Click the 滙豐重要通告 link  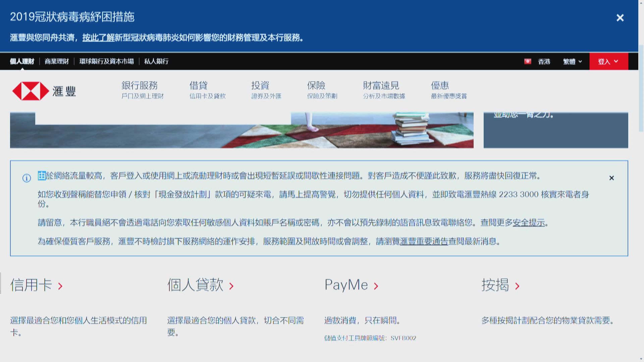click(423, 241)
